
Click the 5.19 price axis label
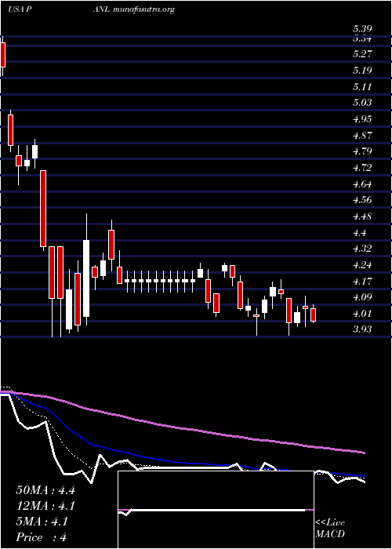click(x=362, y=71)
